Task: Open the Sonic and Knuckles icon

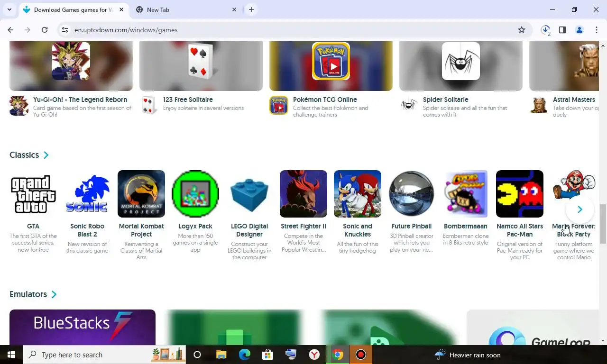Action: point(358,194)
